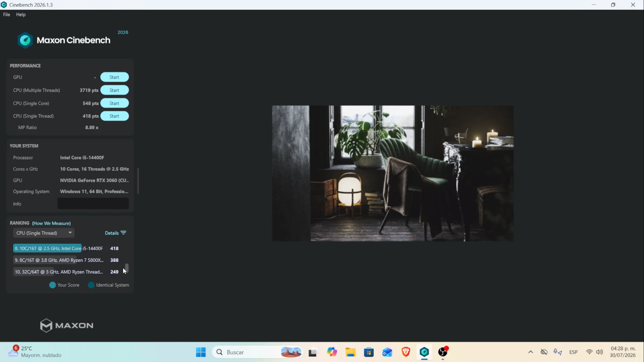Click the Cinebench taskbar icon
Image resolution: width=644 pixels, height=362 pixels.
(x=424, y=352)
